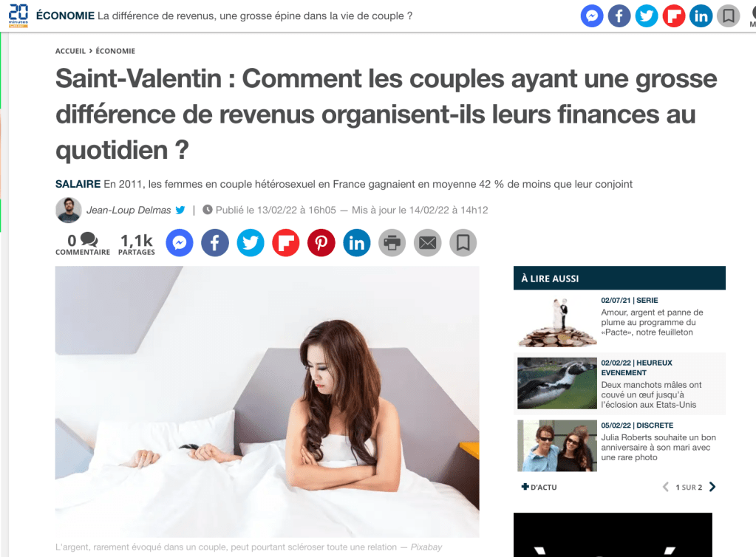The width and height of the screenshot is (756, 557).
Task: Click the 20 minutes logo
Action: point(18,16)
